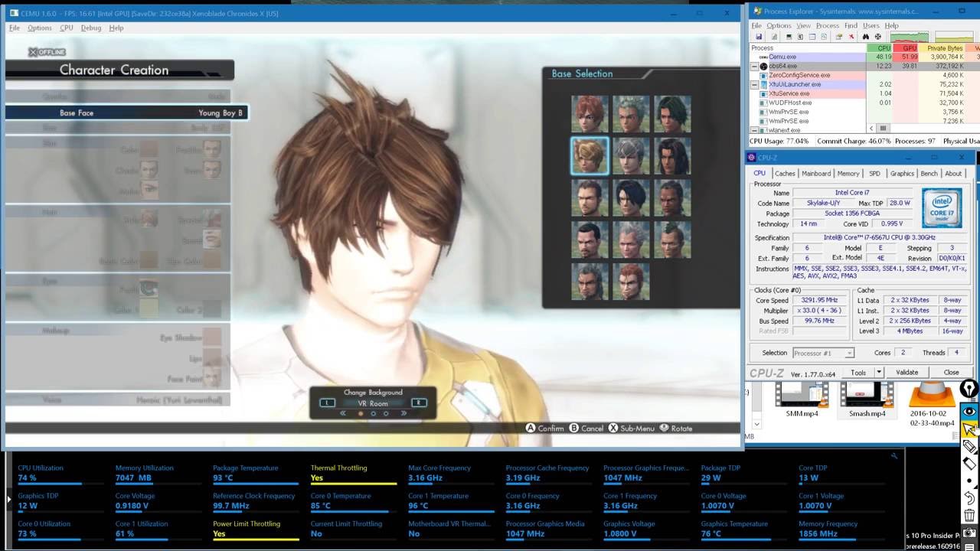Click the A Confirm button prompt

pos(544,429)
